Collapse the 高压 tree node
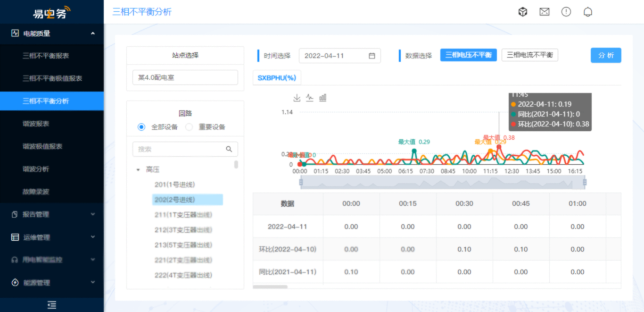 point(138,169)
